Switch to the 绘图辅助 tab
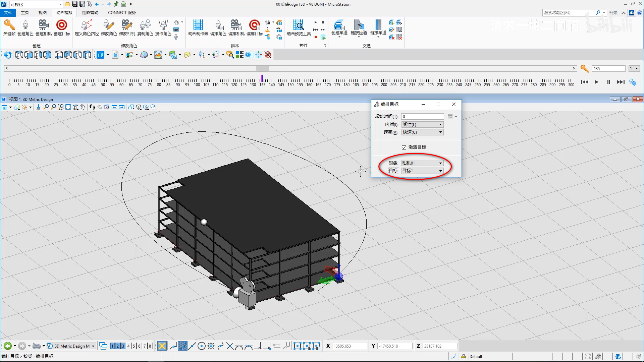The image size is (644, 362). pyautogui.click(x=90, y=13)
